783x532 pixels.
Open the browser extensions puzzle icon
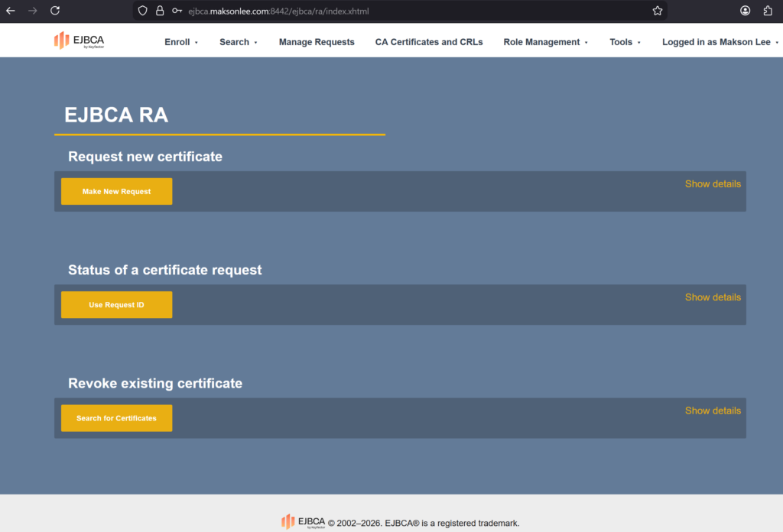click(x=768, y=11)
